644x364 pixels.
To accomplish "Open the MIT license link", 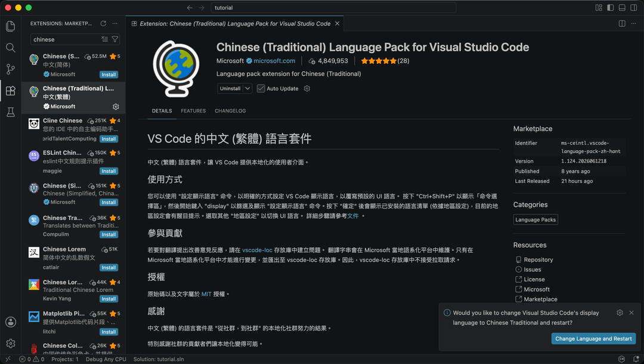I will pyautogui.click(x=206, y=294).
